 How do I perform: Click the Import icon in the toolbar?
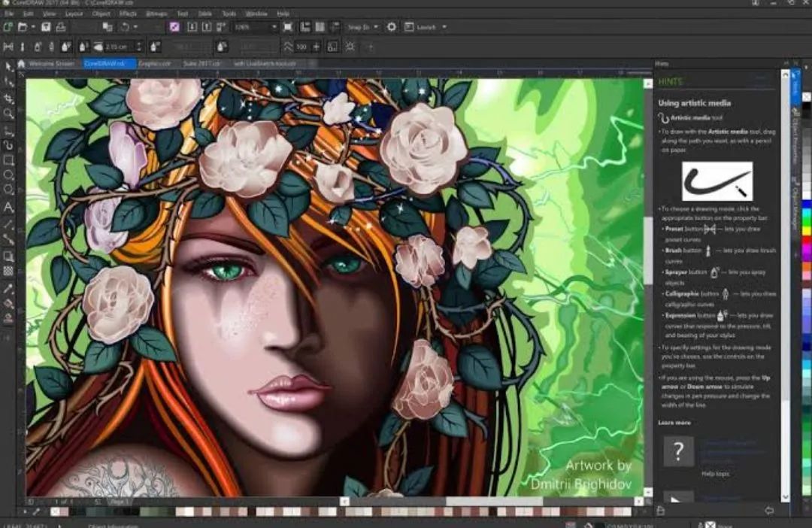[x=192, y=27]
